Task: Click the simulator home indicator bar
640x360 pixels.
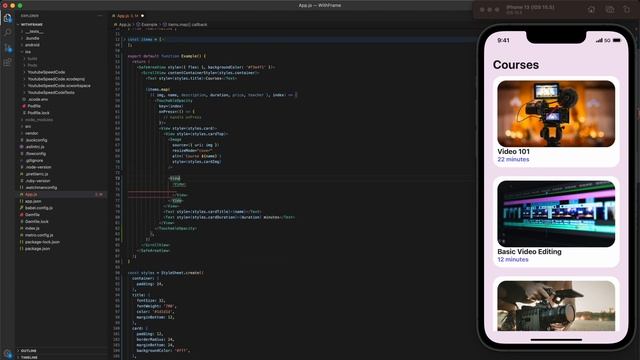Action: (556, 339)
